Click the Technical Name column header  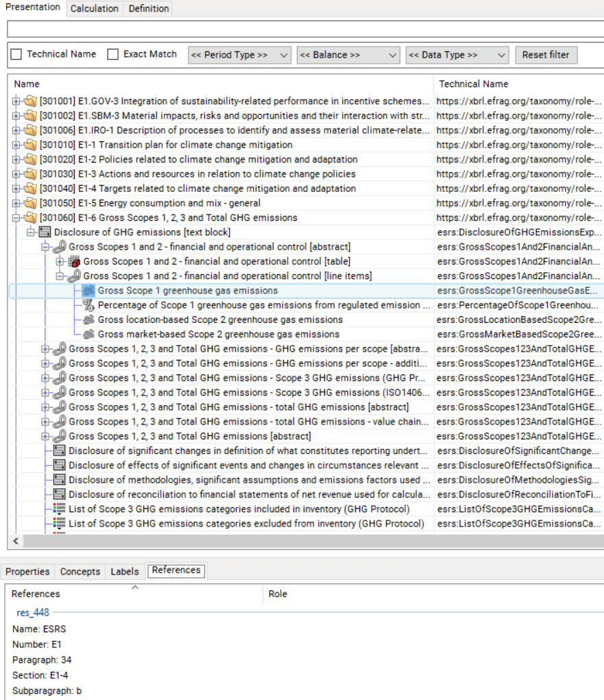519,84
